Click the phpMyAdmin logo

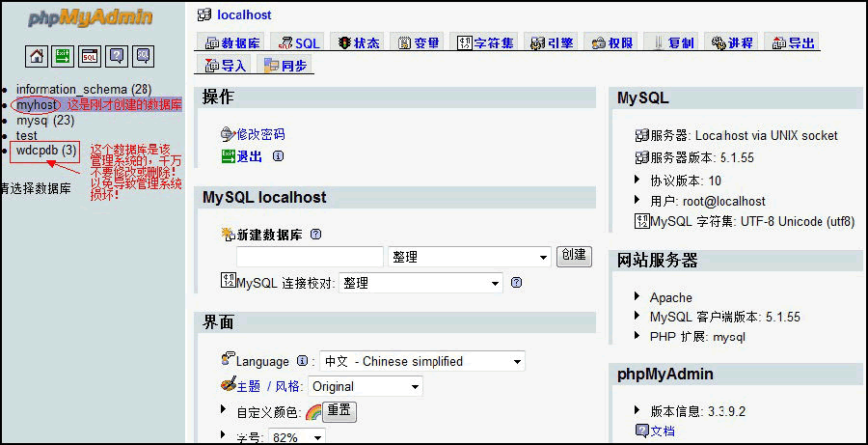pyautogui.click(x=91, y=17)
